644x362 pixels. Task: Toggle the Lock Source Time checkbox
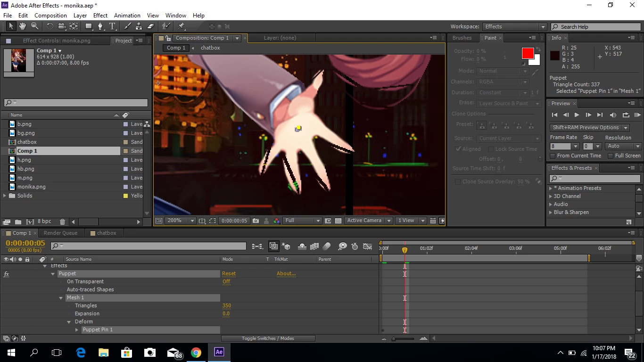pyautogui.click(x=490, y=149)
